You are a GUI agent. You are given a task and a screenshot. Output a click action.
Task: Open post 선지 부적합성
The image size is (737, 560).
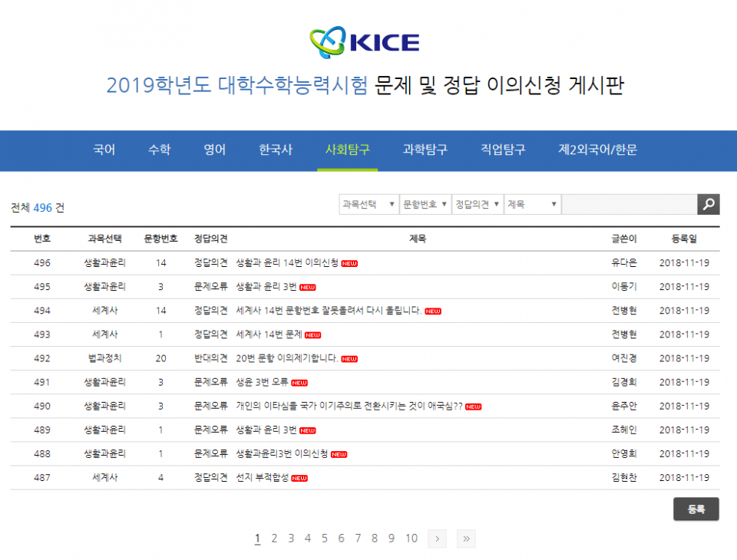(263, 478)
